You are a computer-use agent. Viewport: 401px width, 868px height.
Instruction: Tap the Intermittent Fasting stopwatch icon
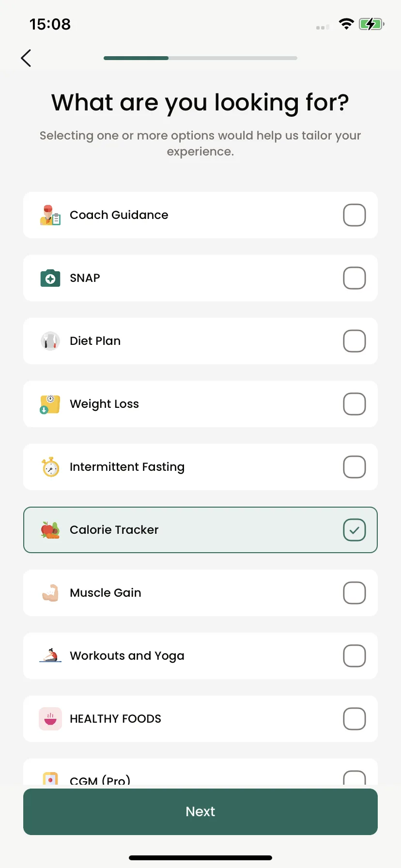[x=50, y=467]
